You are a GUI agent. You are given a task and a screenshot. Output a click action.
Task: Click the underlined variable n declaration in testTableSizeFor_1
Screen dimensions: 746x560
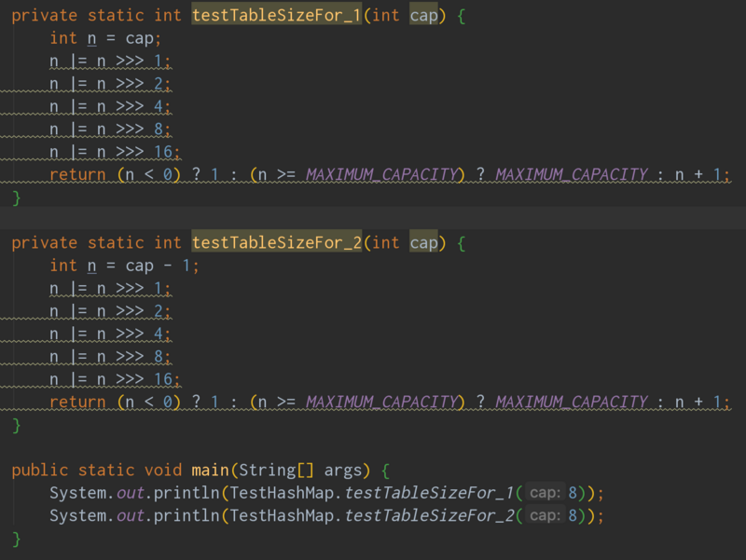(x=90, y=37)
